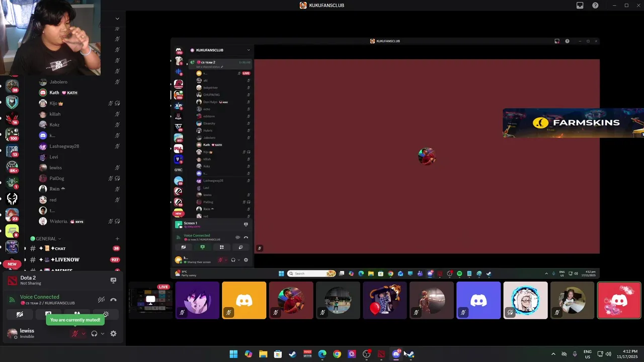The width and height of the screenshot is (644, 362).
Task: Create a channel in GENERAL with plus
Action: 117,239
